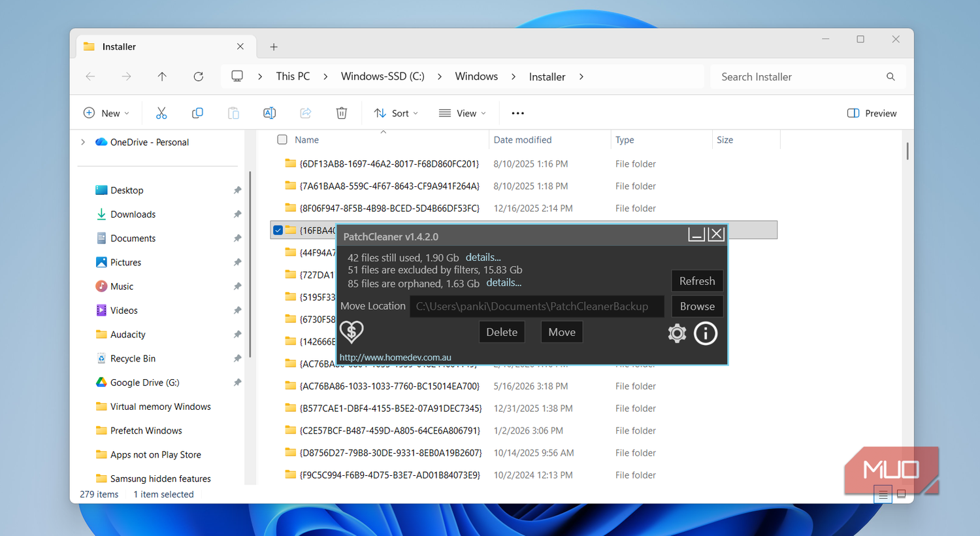Viewport: 980px width, 536px height.
Task: Go forward with the right arrow
Action: (126, 76)
